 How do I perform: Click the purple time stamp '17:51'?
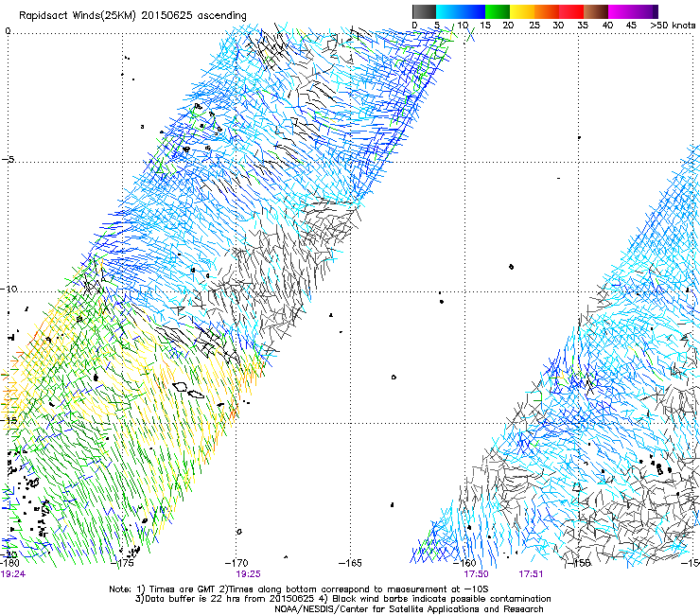point(531,574)
